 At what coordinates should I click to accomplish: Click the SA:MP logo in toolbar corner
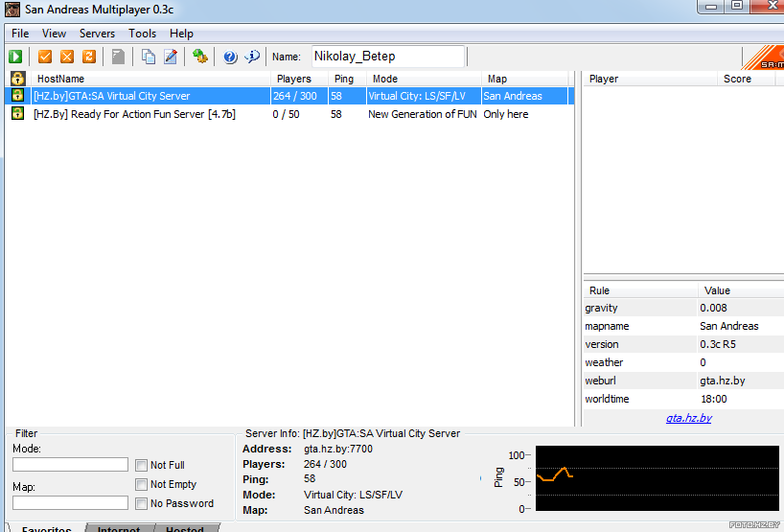[x=763, y=58]
